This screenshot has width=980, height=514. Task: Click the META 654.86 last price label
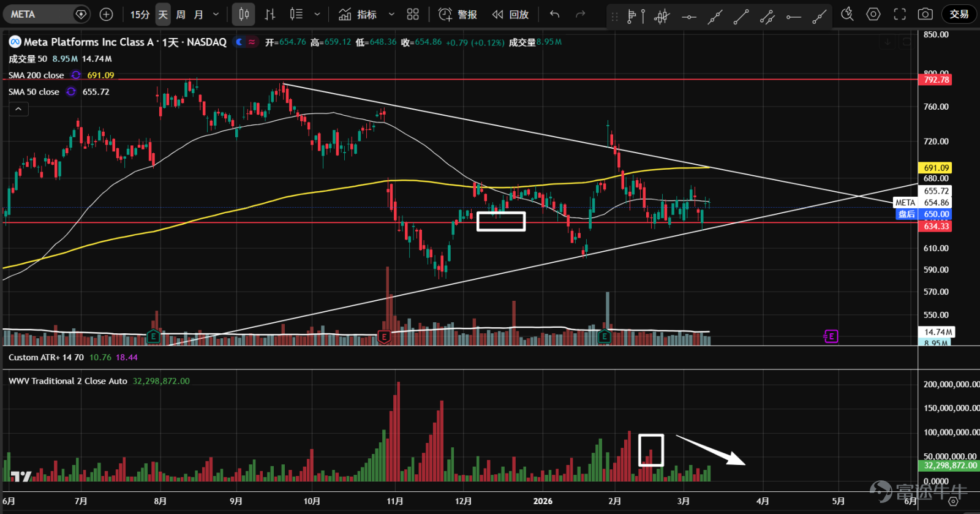click(x=922, y=202)
